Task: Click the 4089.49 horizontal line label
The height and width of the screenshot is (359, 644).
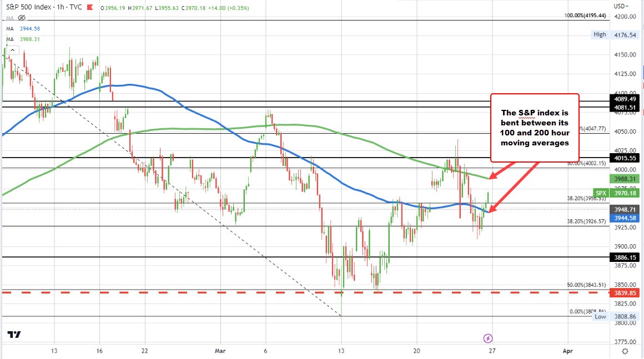Action: tap(625, 99)
